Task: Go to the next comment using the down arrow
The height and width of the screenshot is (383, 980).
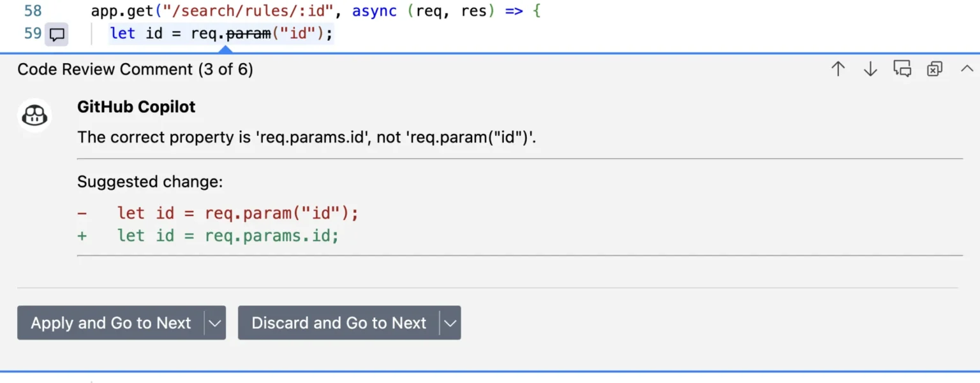Action: [870, 69]
